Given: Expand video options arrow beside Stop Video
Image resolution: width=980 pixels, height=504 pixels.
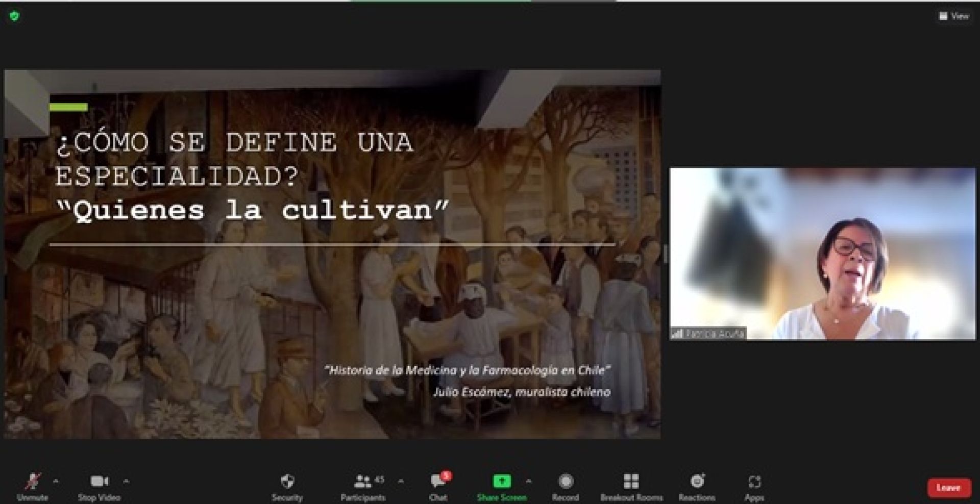Looking at the screenshot, I should [126, 481].
